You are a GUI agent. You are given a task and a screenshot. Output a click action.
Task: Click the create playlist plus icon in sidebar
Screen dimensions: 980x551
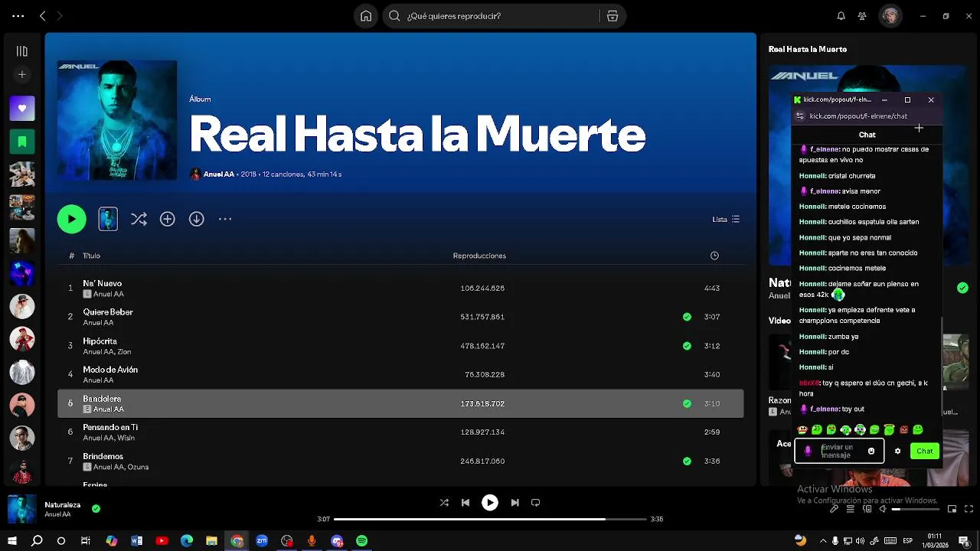pyautogui.click(x=21, y=75)
